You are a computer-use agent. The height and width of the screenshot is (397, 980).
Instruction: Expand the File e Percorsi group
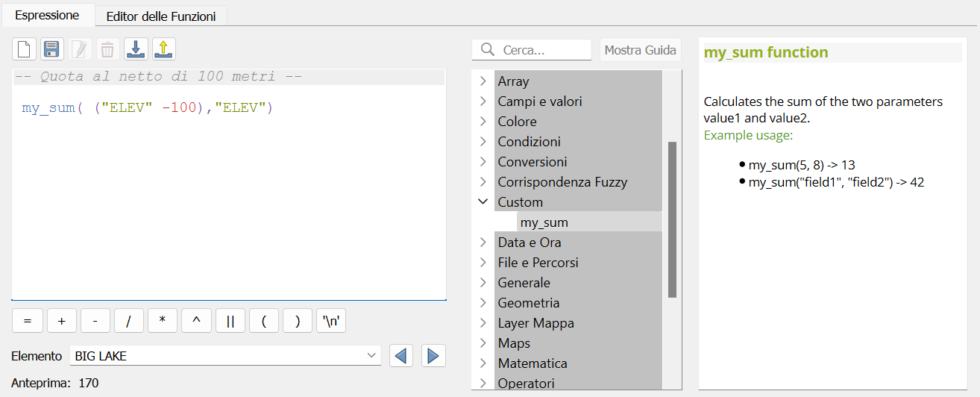tap(483, 263)
